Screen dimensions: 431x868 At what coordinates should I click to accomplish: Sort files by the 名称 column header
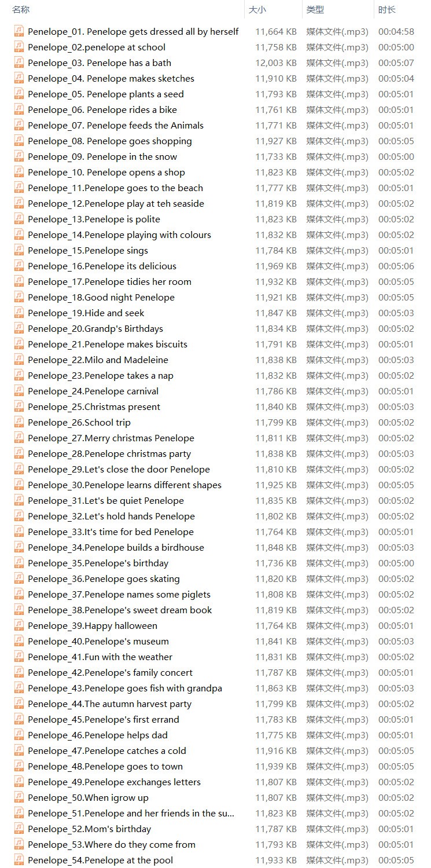(x=21, y=10)
